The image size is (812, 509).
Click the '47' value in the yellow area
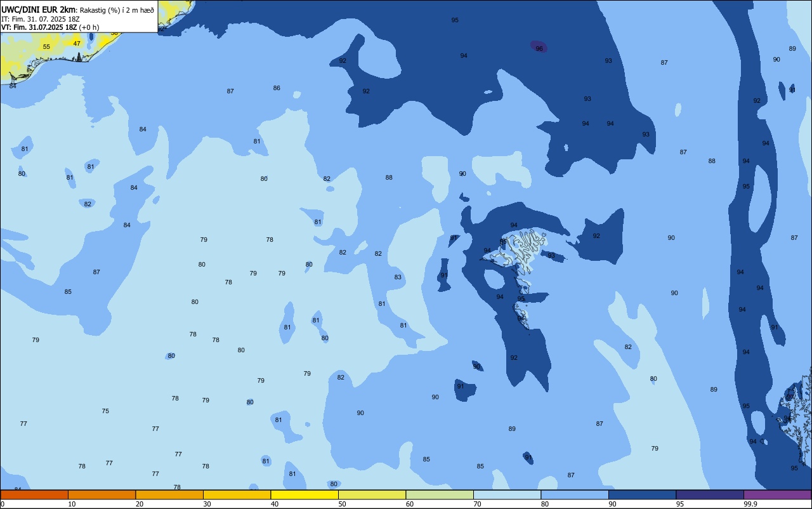coord(77,43)
